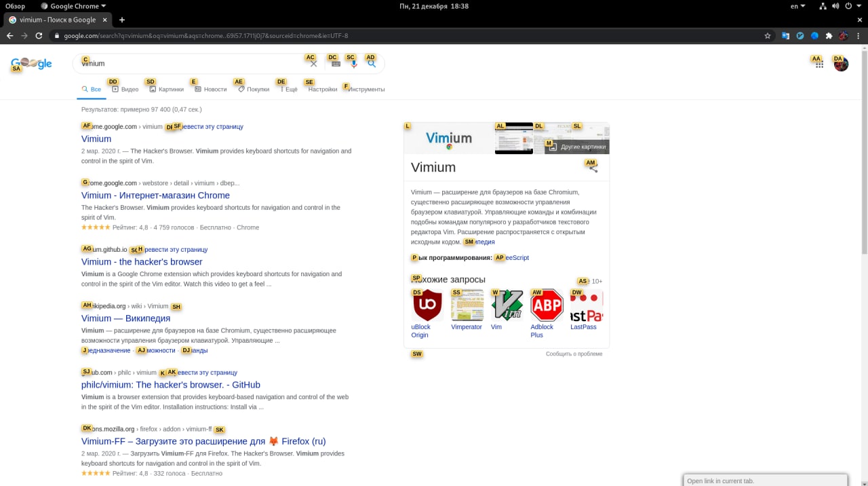Open the related query Vimperator
Screen dimensions: 868x486
467,310
